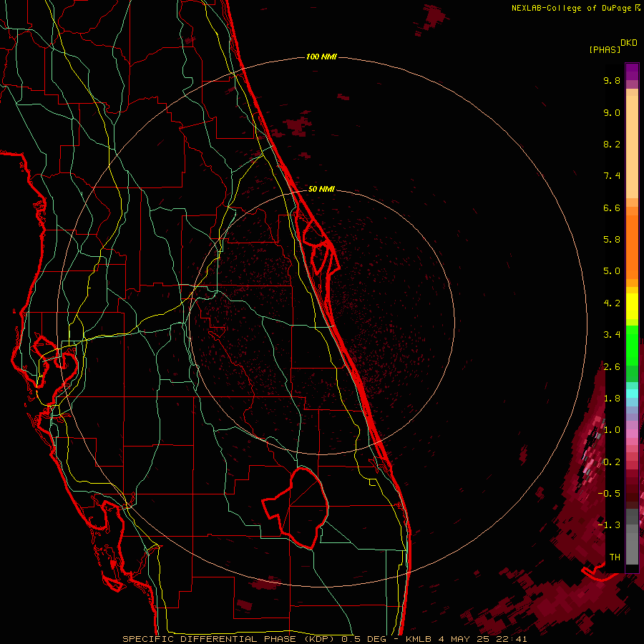
Task: Click the 3.4 scale value
Action: pyautogui.click(x=612, y=335)
